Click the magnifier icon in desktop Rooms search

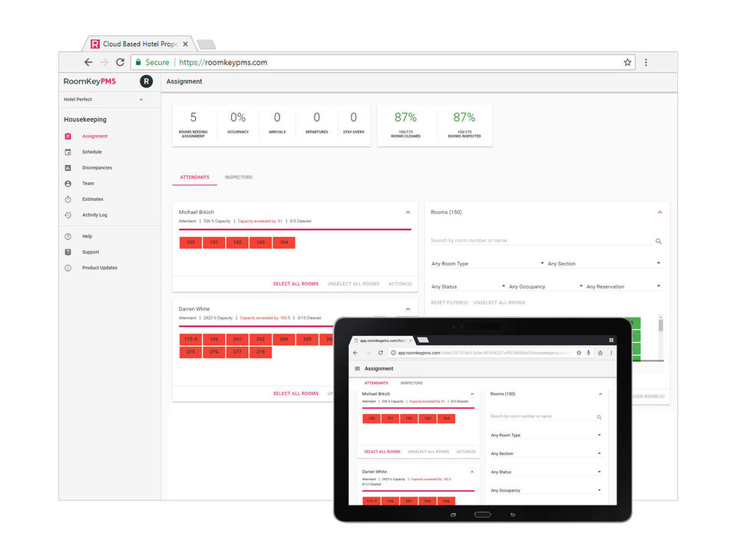(x=658, y=241)
